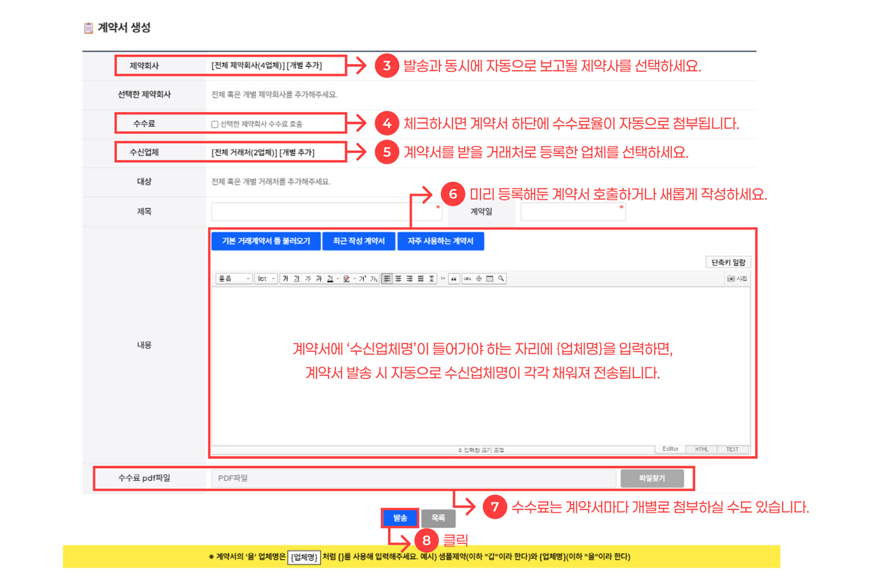Click 자주 사용하는 계약서 button
873x588 pixels.
tap(440, 241)
